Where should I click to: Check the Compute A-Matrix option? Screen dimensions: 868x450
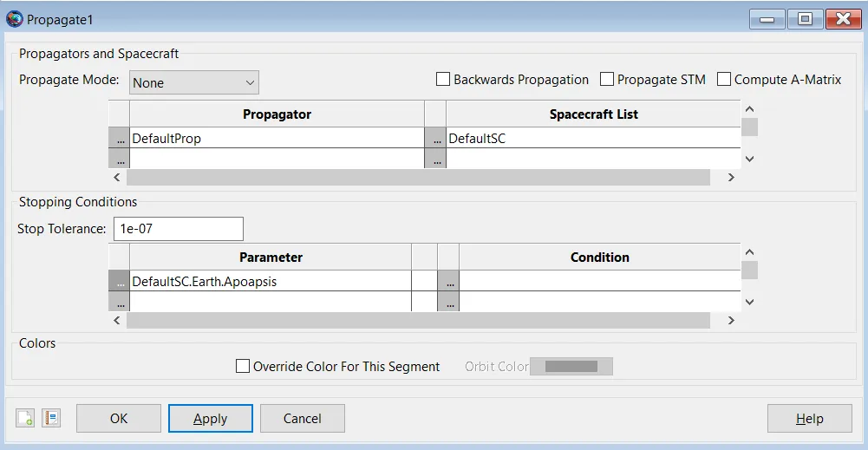click(x=724, y=80)
